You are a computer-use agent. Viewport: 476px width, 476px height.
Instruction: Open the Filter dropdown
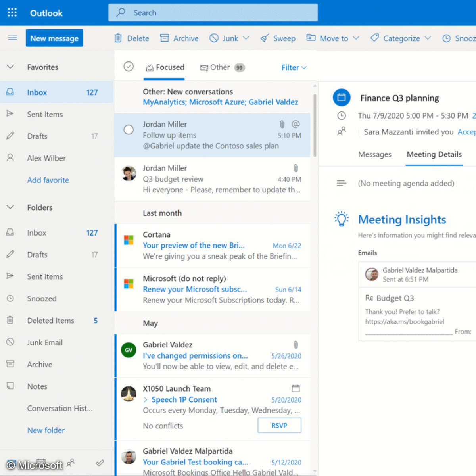[x=293, y=67]
